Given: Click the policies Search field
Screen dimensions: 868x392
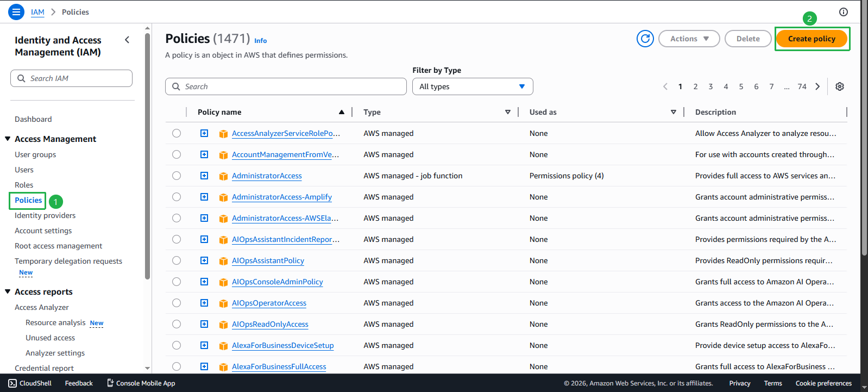Looking at the screenshot, I should (286, 86).
